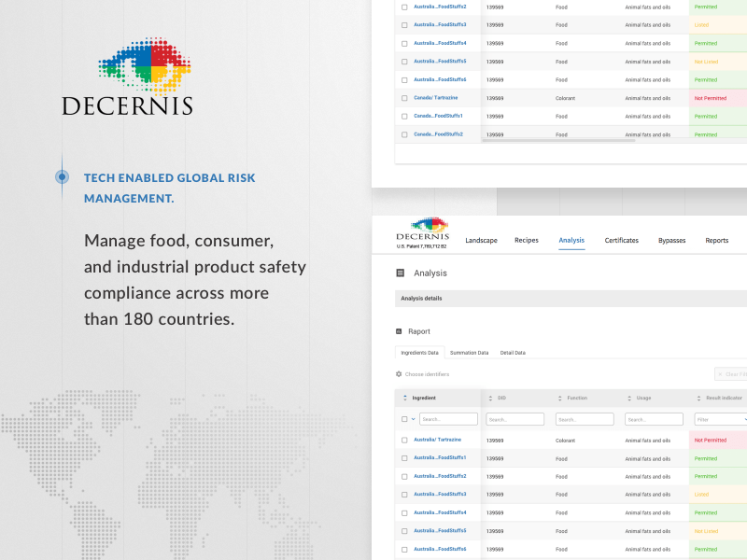The width and height of the screenshot is (747, 560).
Task: Click the large Decernis eye logo
Action: pos(145,65)
